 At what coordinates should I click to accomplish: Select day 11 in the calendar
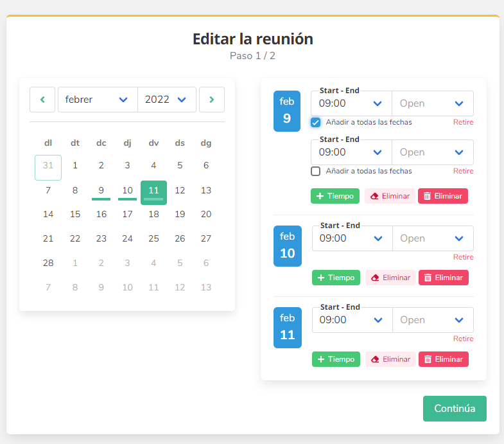(153, 191)
